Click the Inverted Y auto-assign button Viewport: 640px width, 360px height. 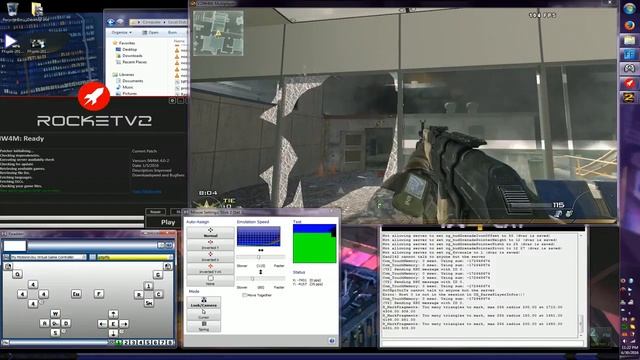point(210,244)
